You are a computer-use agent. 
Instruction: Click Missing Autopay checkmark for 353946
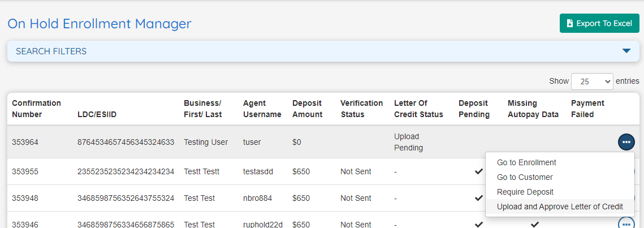(x=534, y=224)
